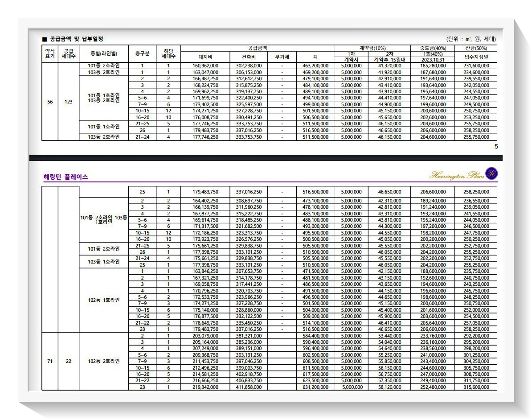
Task: Click the '동별(라인별)' column header
Action: point(104,54)
